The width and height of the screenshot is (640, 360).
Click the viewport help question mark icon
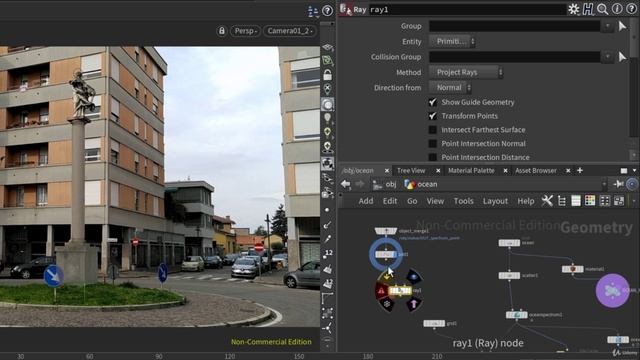[327, 11]
